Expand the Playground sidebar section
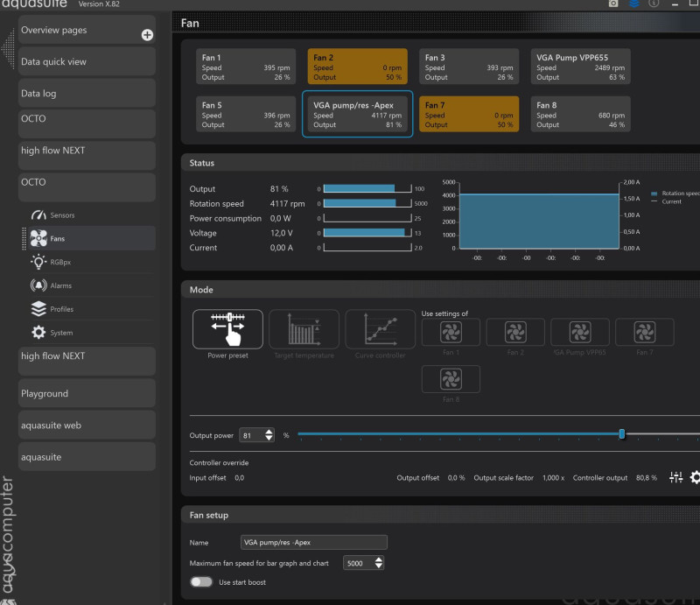The height and width of the screenshot is (605, 700). click(x=87, y=394)
